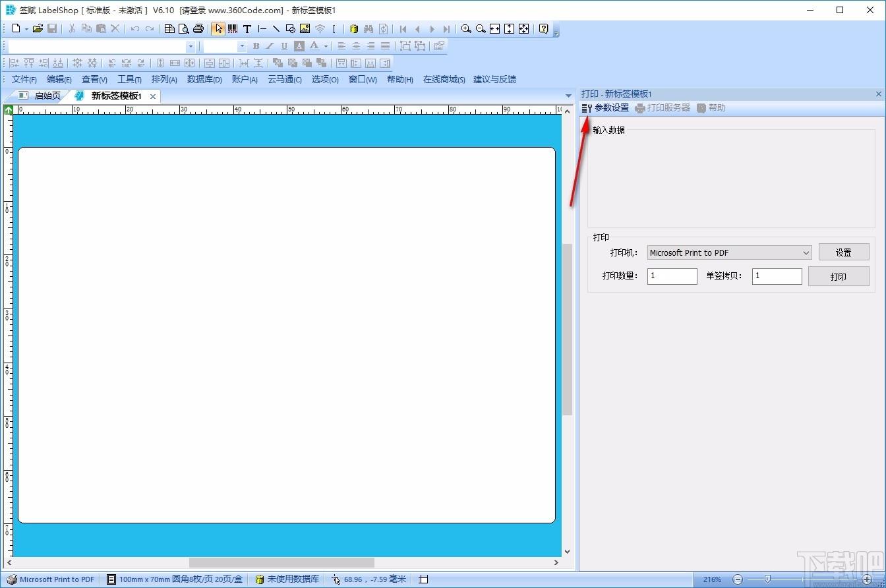886x588 pixels.
Task: Click the 未使用数据库 status entry
Action: (287, 579)
